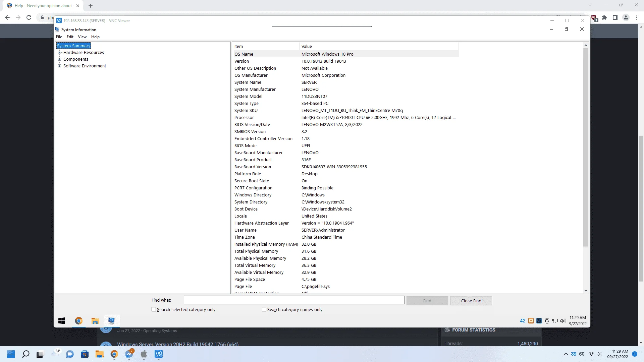Expand Components tree node
This screenshot has height=362, width=644.
coord(60,59)
